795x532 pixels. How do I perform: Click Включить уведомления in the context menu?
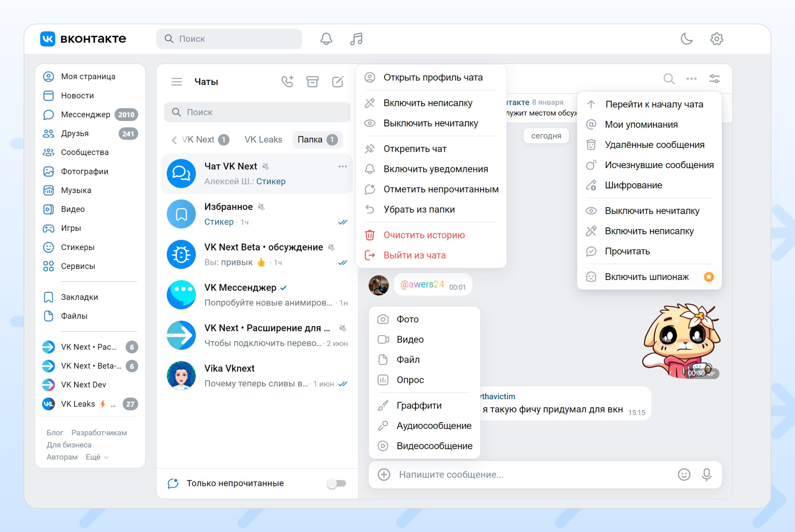pyautogui.click(x=431, y=169)
